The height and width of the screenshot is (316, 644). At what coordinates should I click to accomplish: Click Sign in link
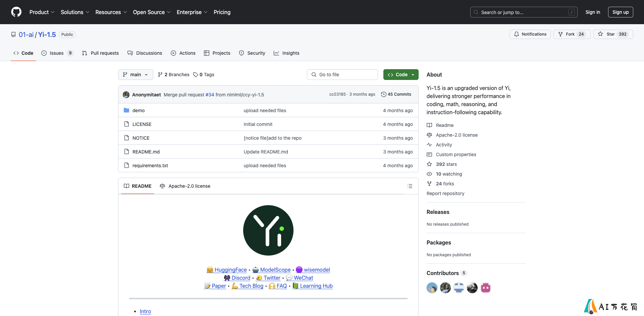pyautogui.click(x=593, y=12)
